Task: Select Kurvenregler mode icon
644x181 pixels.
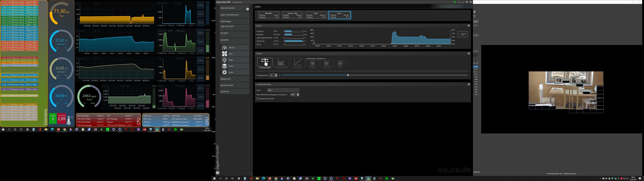Action: point(297,62)
